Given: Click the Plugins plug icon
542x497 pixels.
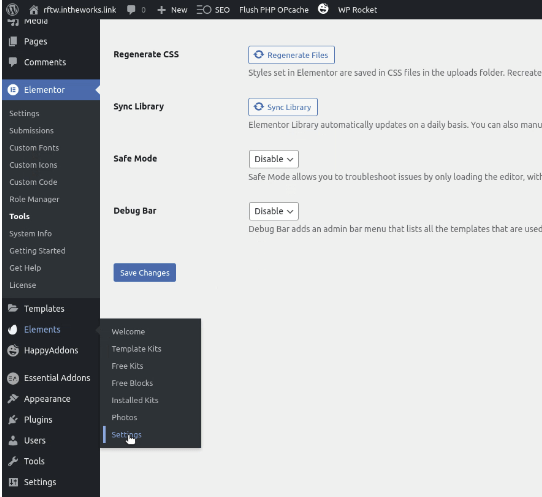Looking at the screenshot, I should click(13, 420).
